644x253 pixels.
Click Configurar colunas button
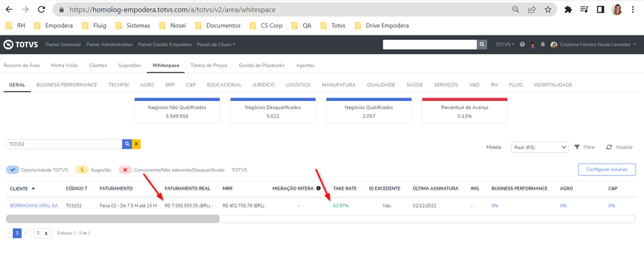coord(607,169)
